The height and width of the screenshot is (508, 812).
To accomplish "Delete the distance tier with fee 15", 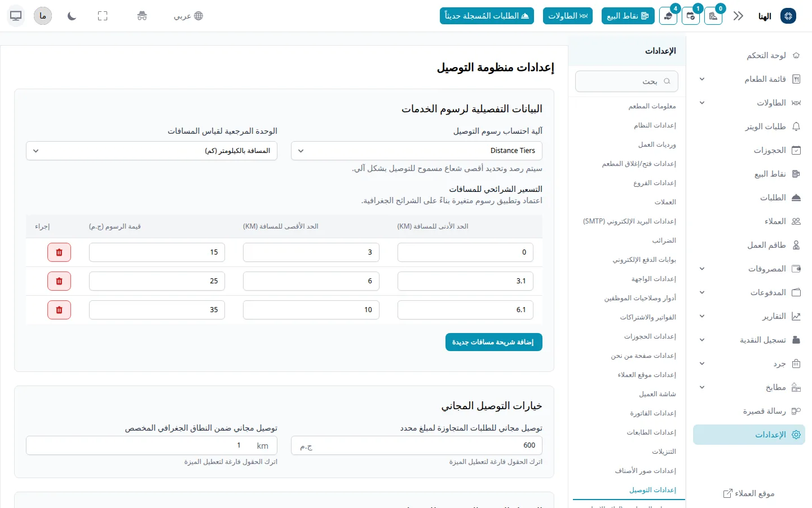I will (x=59, y=252).
